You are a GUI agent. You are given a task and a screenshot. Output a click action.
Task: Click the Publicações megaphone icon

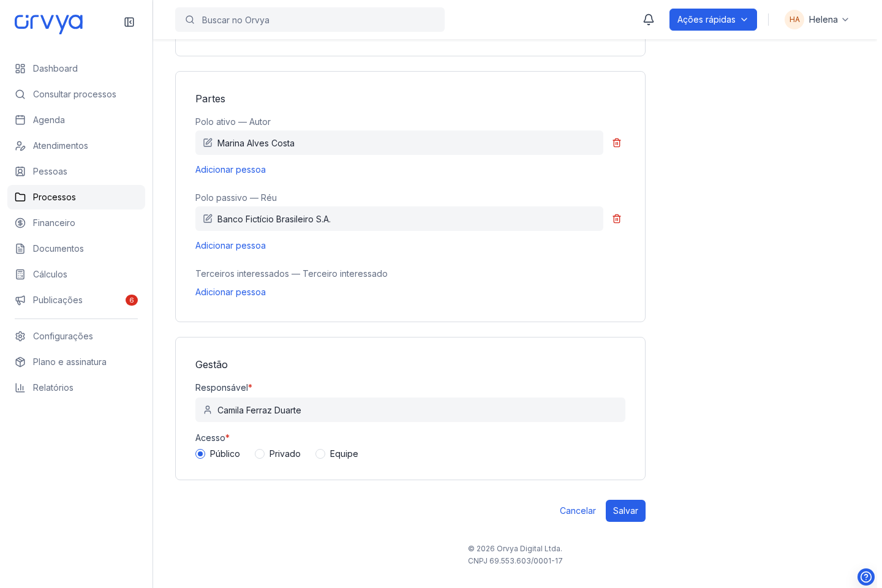pyautogui.click(x=20, y=300)
